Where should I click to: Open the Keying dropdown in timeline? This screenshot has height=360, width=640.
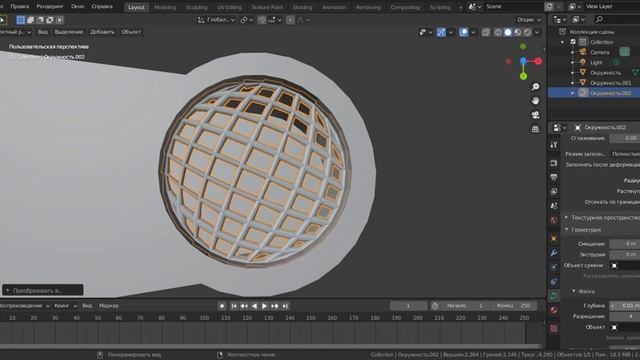coord(65,306)
